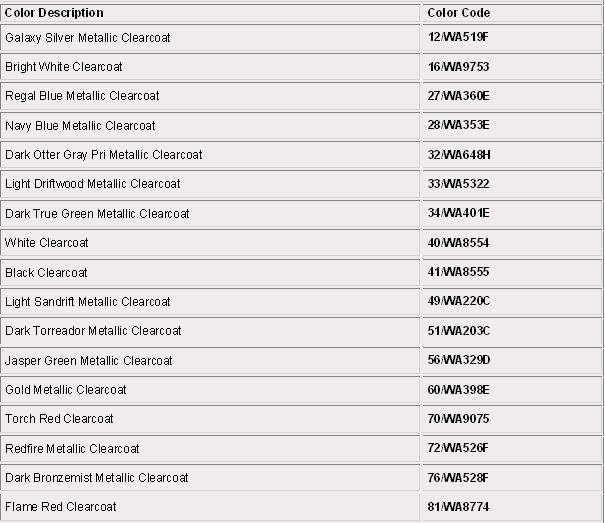This screenshot has height=523, width=605.
Task: Click color code 12/WA519F
Action: (458, 37)
